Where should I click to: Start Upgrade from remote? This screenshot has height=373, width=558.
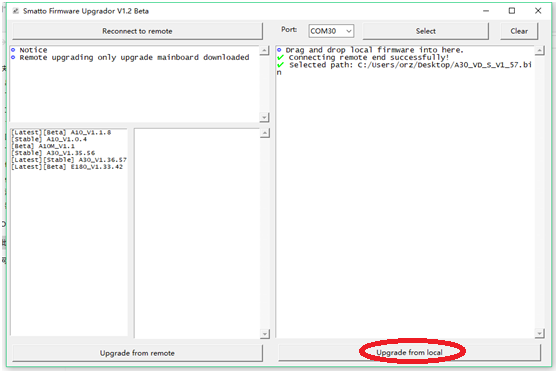[x=137, y=353]
